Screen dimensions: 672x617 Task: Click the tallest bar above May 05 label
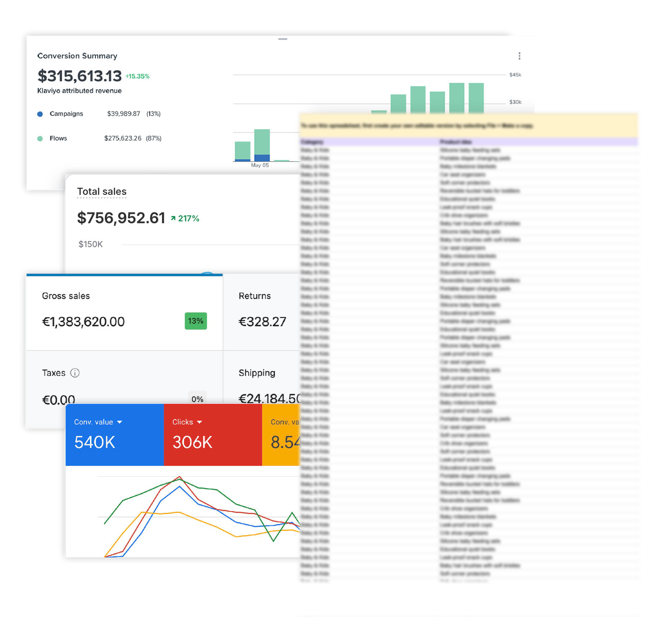262,143
